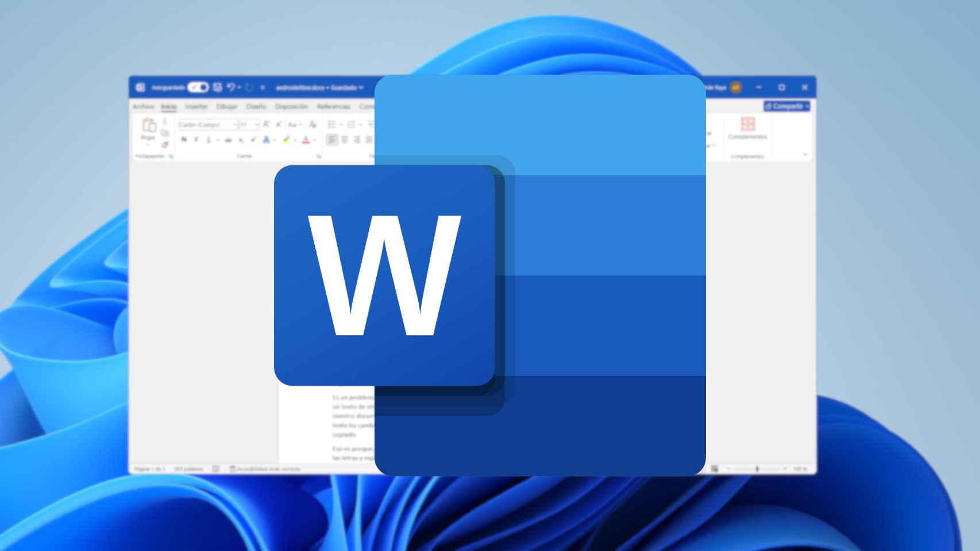Click the Decrease font size icon

tap(279, 125)
